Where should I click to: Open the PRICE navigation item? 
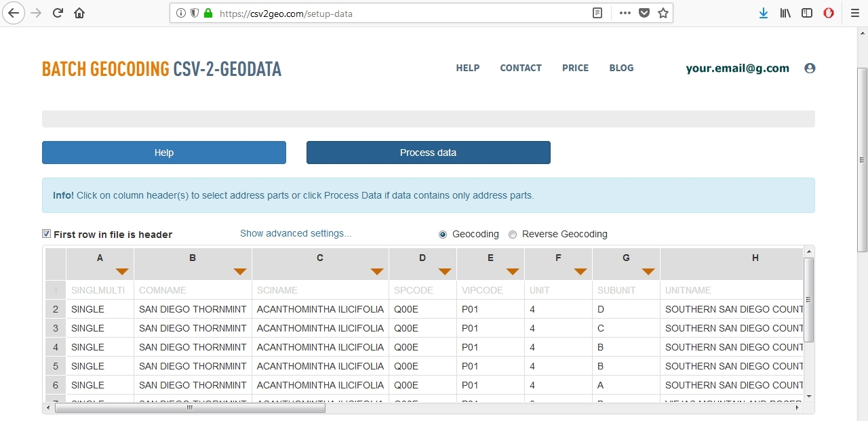[x=575, y=68]
